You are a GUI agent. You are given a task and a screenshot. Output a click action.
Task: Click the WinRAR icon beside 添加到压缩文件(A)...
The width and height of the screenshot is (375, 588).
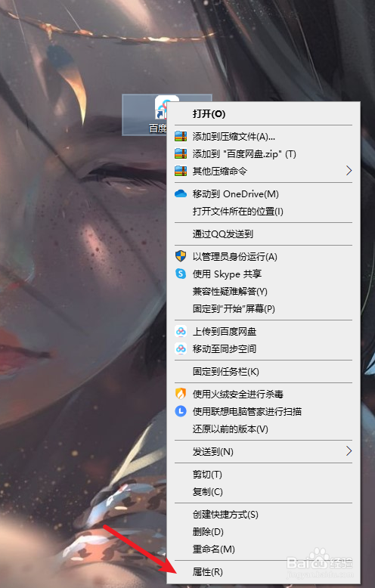point(181,136)
